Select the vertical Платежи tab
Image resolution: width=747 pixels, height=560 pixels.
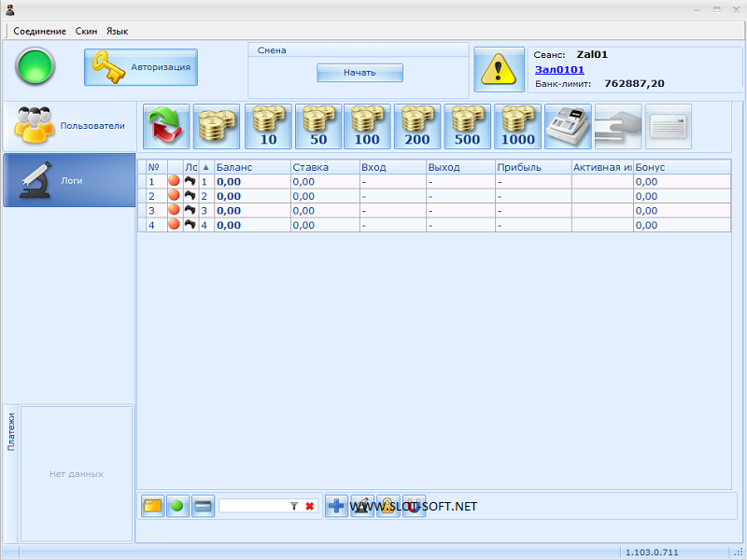(11, 431)
